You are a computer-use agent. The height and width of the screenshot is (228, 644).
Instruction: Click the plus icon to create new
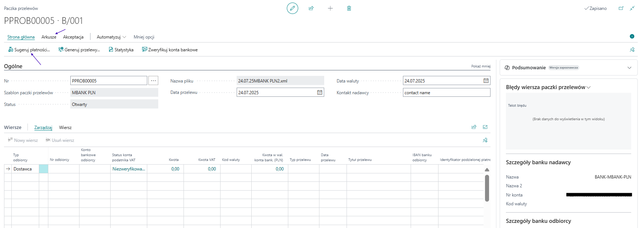tap(330, 8)
